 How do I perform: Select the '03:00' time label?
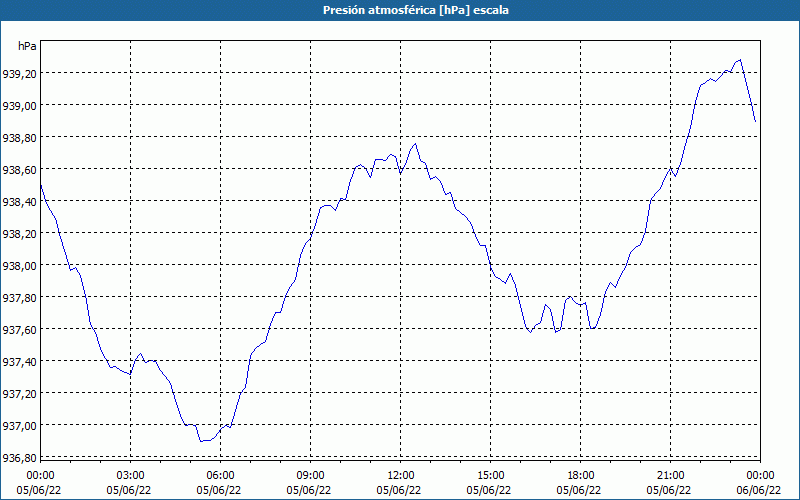(131, 476)
